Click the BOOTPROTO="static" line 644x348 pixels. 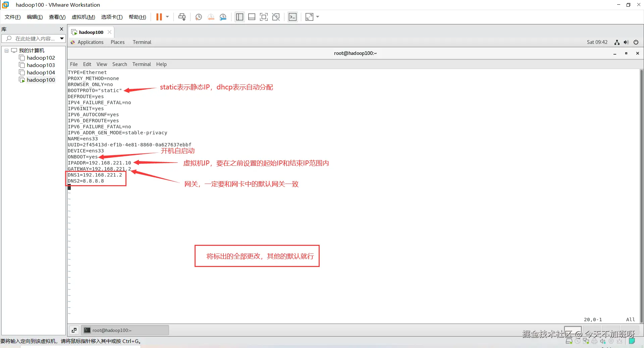click(x=95, y=90)
